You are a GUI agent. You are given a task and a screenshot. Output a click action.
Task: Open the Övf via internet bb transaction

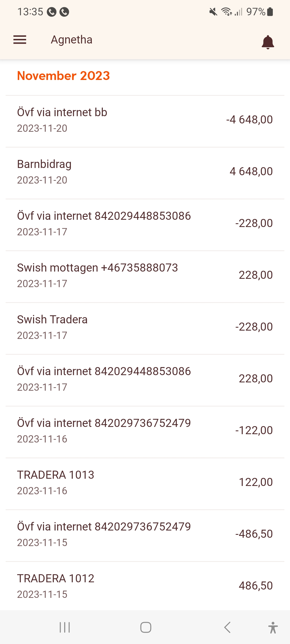(145, 120)
